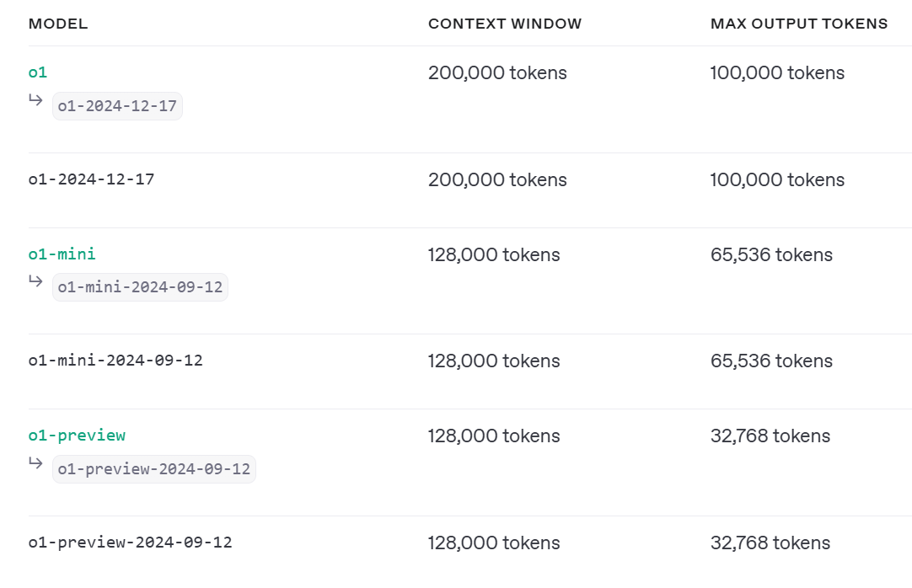
Task: Click 65,536 tokens in the green o1-mini row
Action: point(771,255)
